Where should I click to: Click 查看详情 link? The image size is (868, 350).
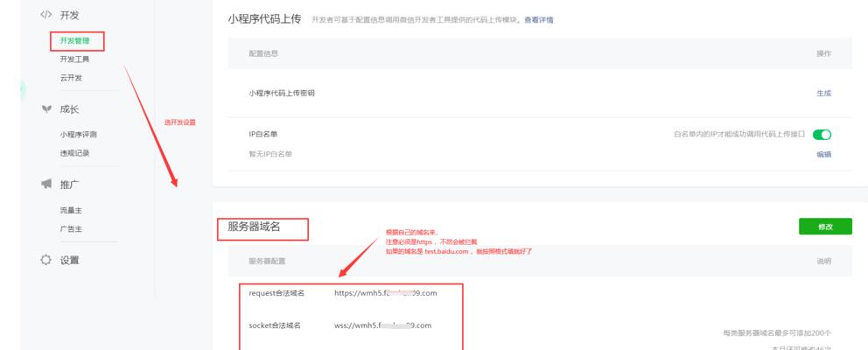[x=539, y=20]
